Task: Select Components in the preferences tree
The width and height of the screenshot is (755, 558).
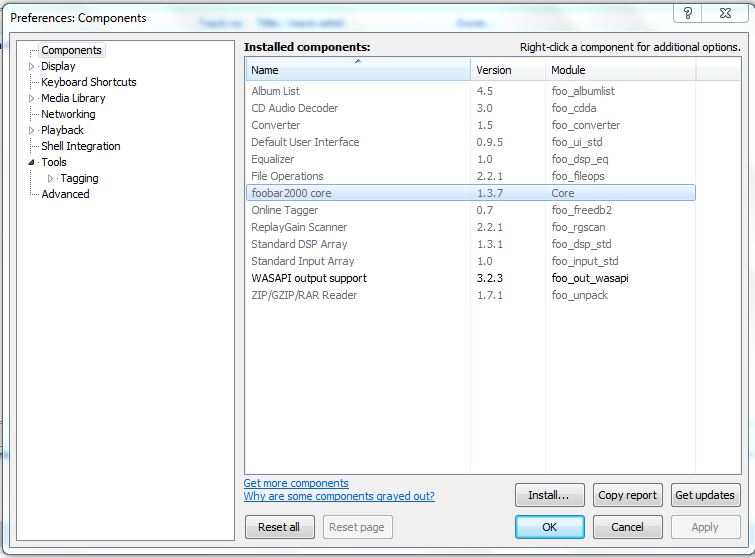Action: pyautogui.click(x=71, y=50)
